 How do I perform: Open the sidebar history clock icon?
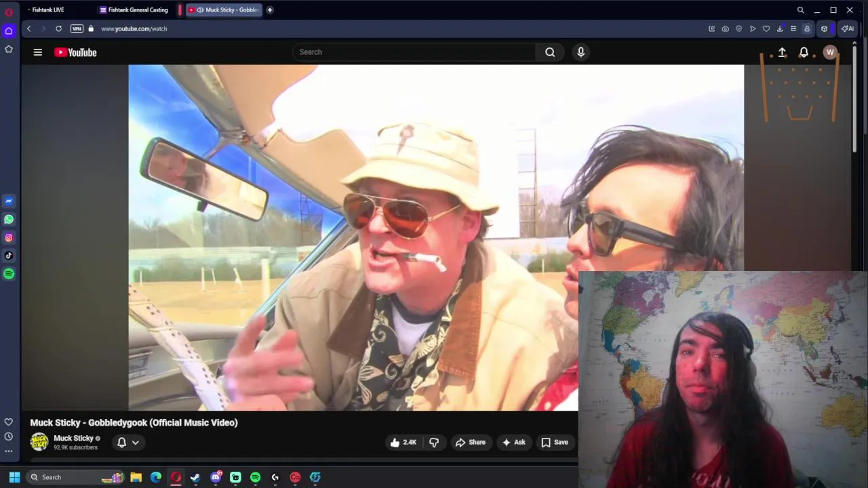(x=9, y=436)
